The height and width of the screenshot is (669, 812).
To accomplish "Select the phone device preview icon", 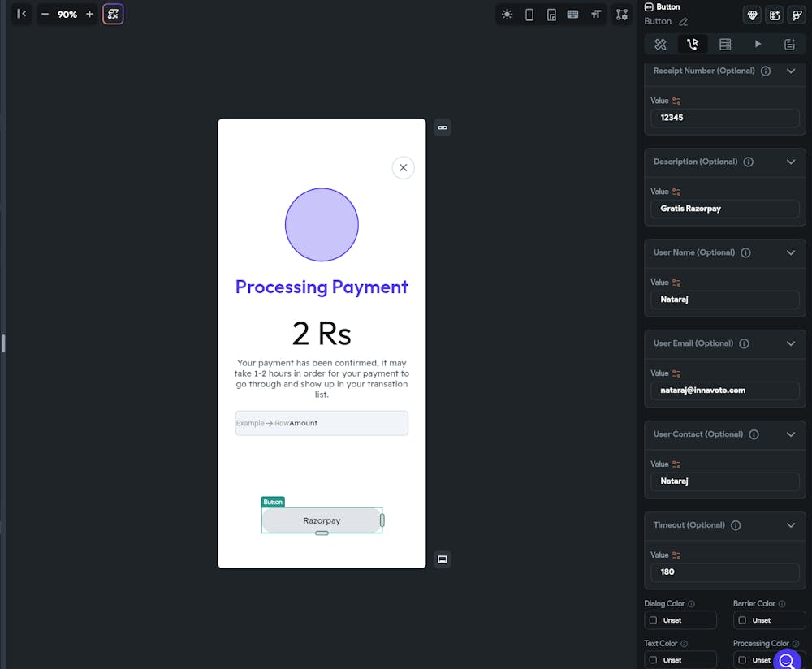I will pos(529,15).
